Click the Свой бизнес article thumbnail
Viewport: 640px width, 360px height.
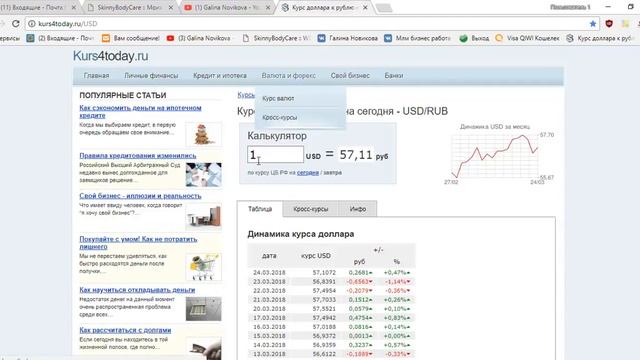point(204,216)
